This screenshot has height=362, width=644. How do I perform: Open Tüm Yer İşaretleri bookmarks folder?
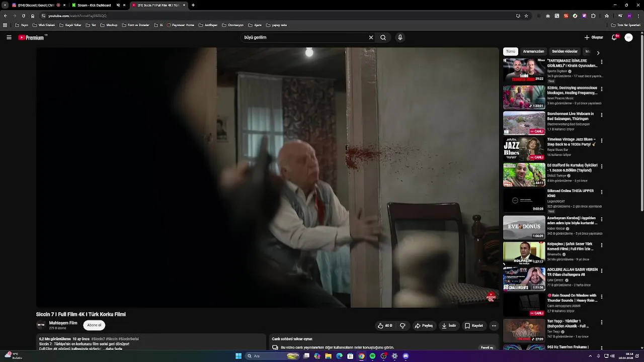pos(626,25)
